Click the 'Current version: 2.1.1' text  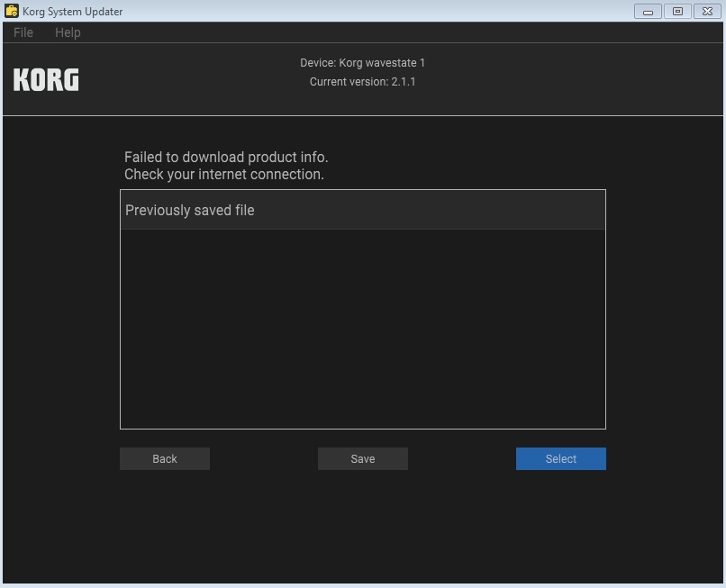point(362,81)
